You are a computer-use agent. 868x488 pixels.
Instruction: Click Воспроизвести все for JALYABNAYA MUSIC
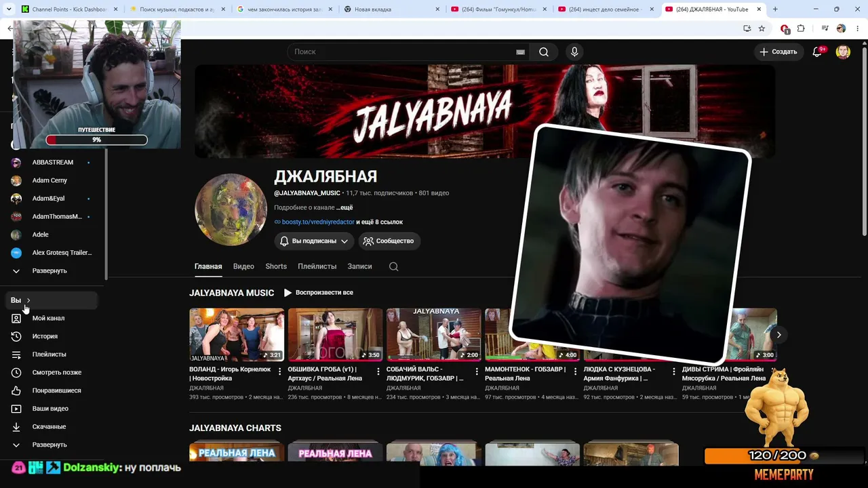[318, 293]
